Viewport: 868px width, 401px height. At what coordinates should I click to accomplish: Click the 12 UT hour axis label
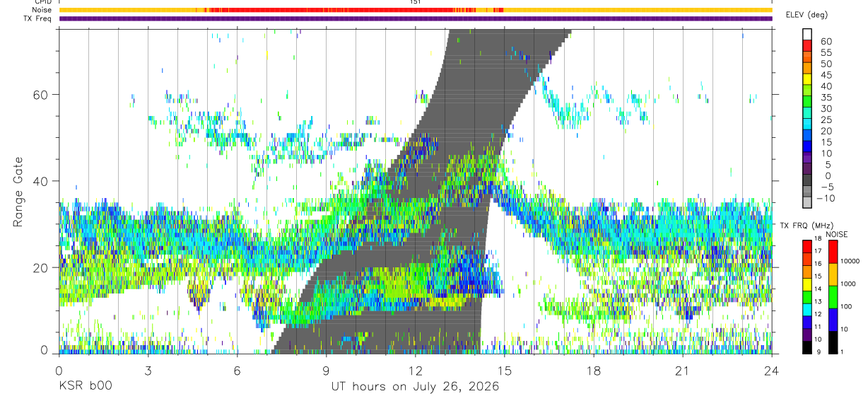pos(416,371)
